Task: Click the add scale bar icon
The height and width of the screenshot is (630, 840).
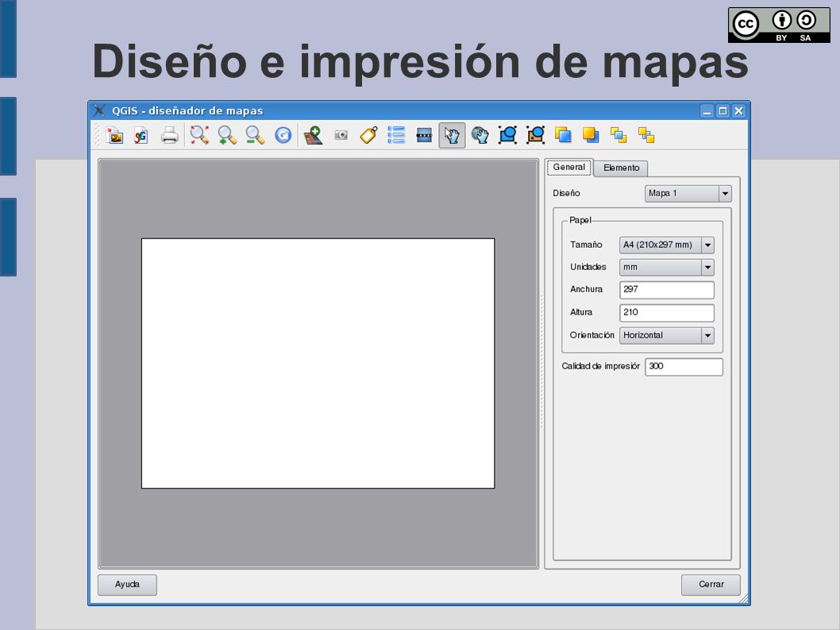Action: pyautogui.click(x=424, y=135)
